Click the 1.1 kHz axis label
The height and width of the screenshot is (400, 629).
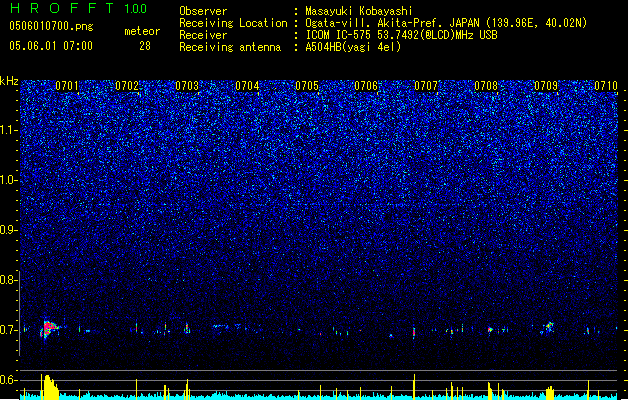coord(8,130)
